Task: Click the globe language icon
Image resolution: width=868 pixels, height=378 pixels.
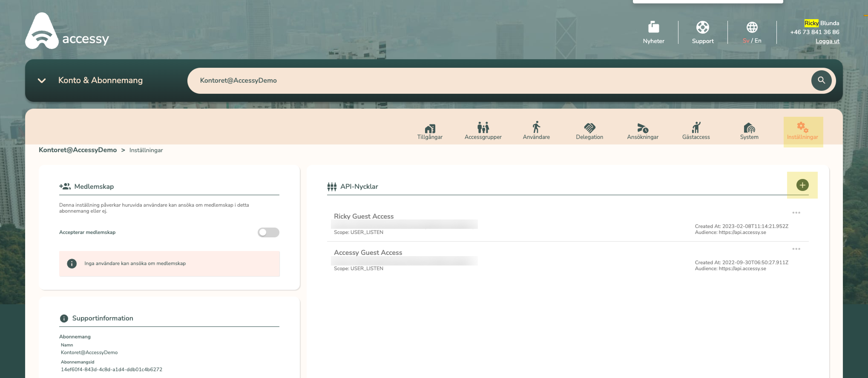Action: pos(752,27)
